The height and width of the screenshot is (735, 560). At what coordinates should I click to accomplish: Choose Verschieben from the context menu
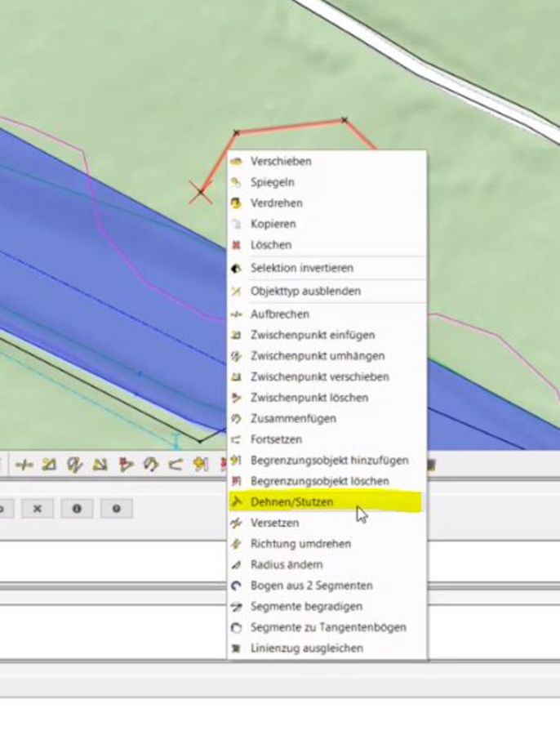pyautogui.click(x=327, y=161)
